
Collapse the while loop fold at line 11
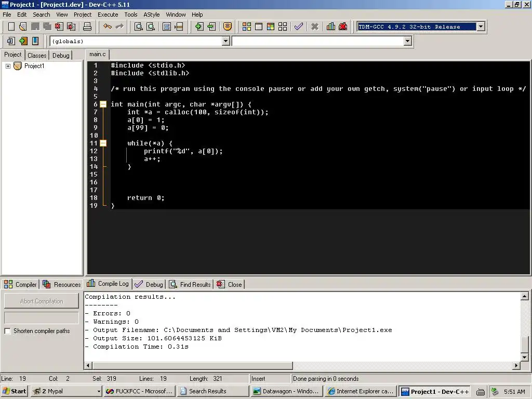103,143
